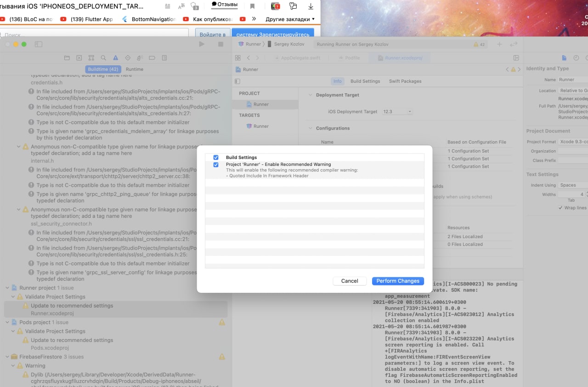Screen dimensions: 588x387
Task: Click the Sergey Kozlov device selector
Action: click(x=287, y=44)
